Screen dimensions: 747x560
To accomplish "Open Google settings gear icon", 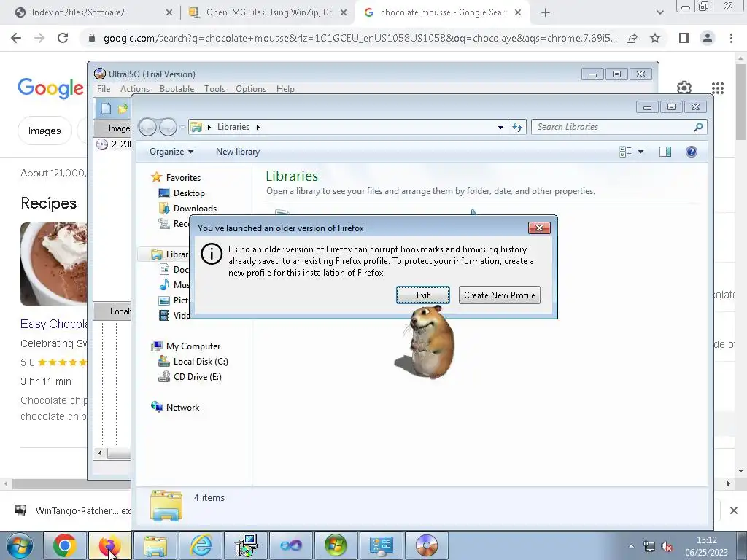I will click(684, 87).
